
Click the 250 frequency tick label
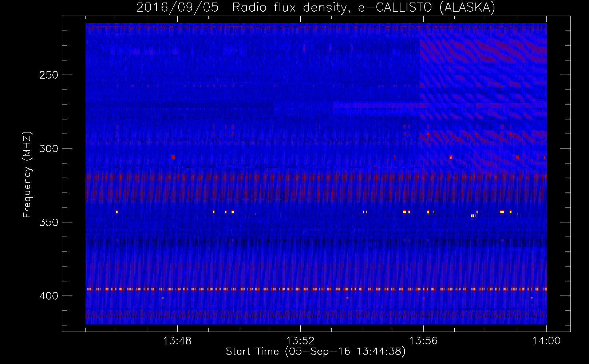(x=49, y=75)
